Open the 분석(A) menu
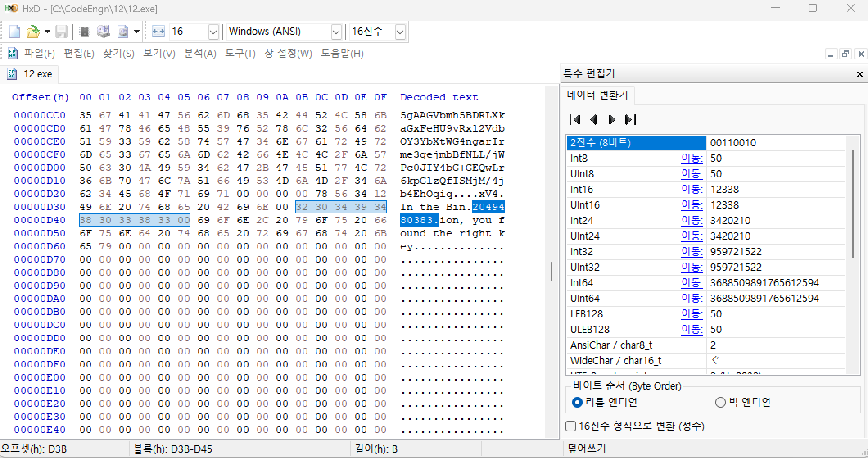This screenshot has height=458, width=868. [200, 54]
